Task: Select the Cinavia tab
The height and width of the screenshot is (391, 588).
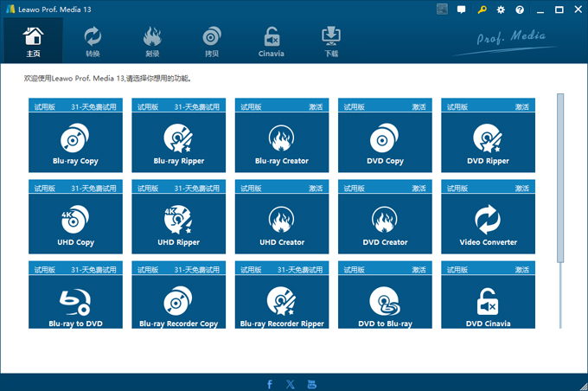Action: click(272, 41)
